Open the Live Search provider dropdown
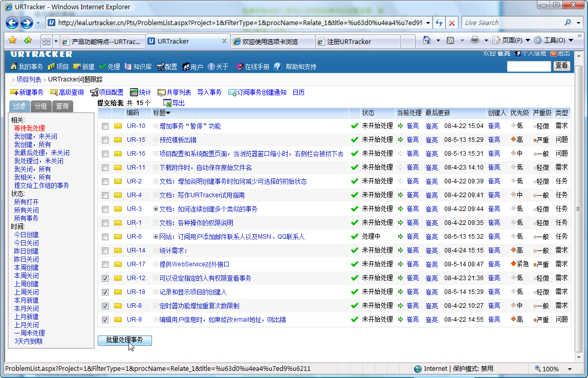Image resolution: width=588 pixels, height=378 pixels. click(x=579, y=23)
